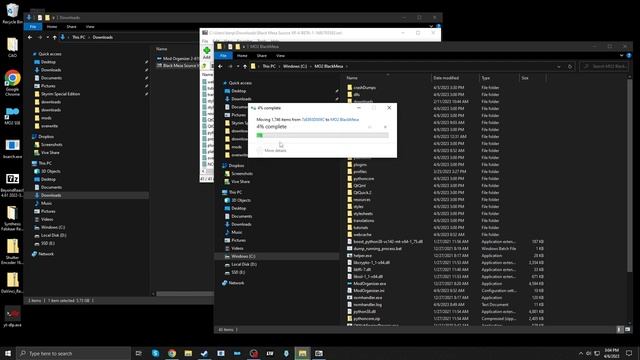Open the File tab in the Downloads window
The image size is (640, 360).
[x=33, y=27]
